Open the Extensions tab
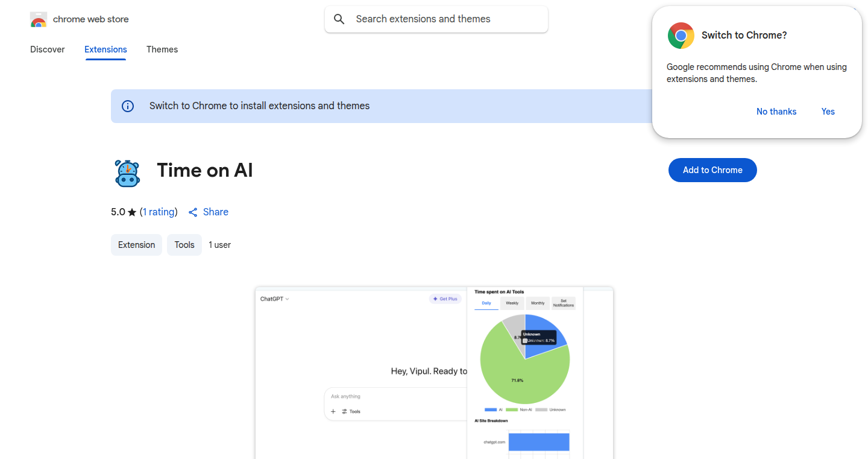Image resolution: width=868 pixels, height=459 pixels. coord(105,49)
